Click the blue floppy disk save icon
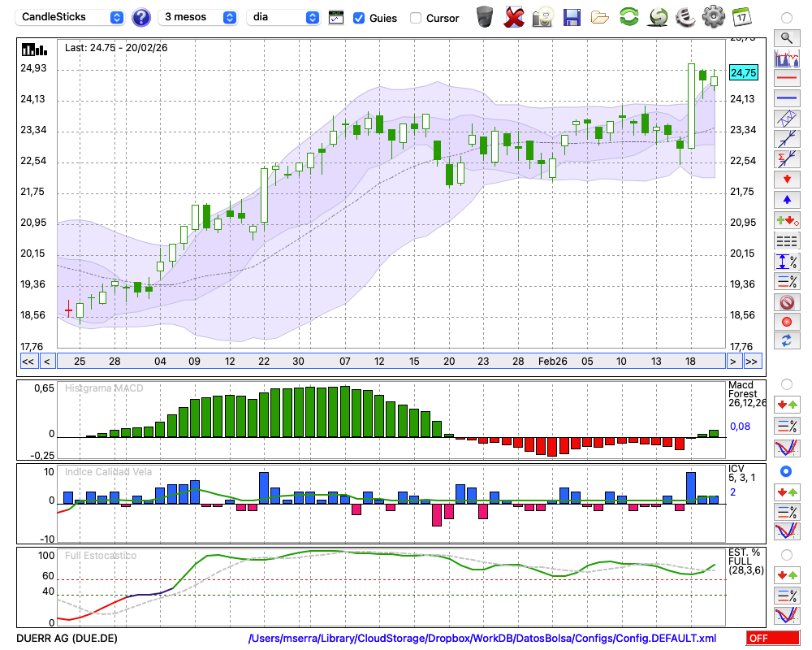Screen dimensions: 812x650 pyautogui.click(x=572, y=16)
